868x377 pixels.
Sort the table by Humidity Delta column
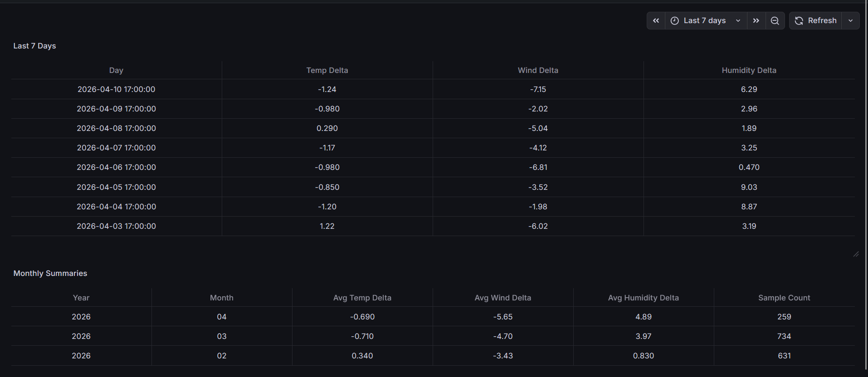pyautogui.click(x=749, y=70)
